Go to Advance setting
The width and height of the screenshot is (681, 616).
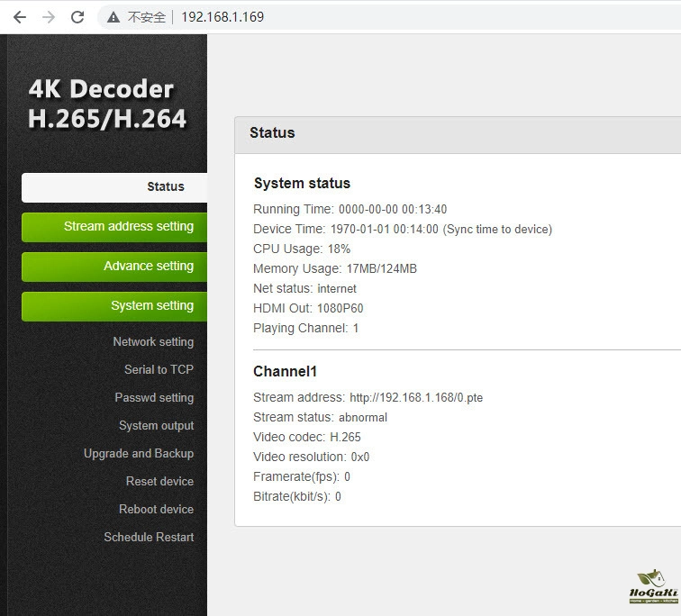(114, 267)
